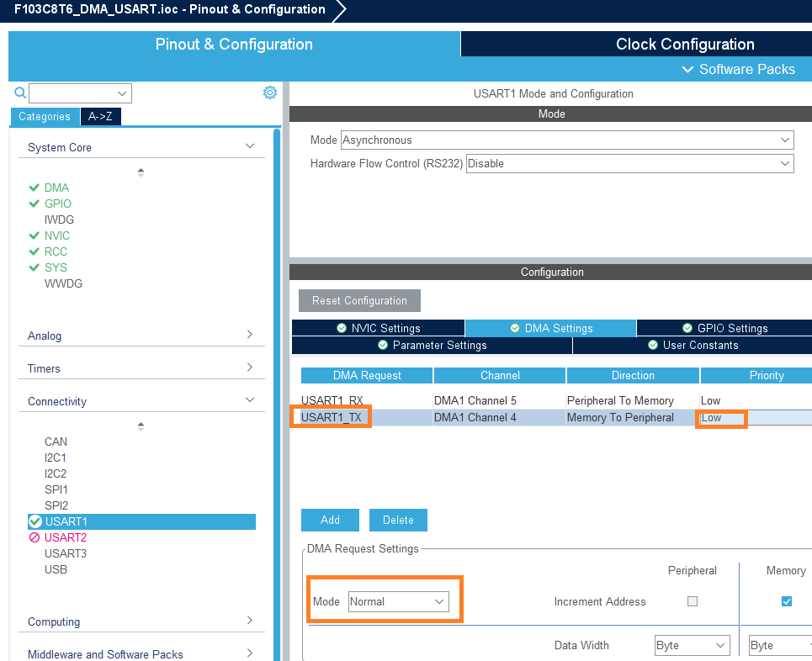Open the search field dropdown
The height and width of the screenshot is (661, 812).
pos(122,93)
